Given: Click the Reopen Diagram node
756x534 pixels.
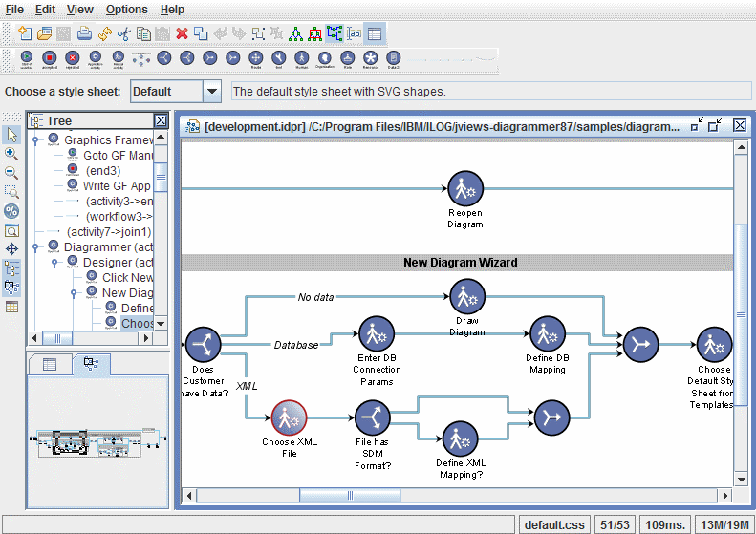Looking at the screenshot, I should (464, 189).
